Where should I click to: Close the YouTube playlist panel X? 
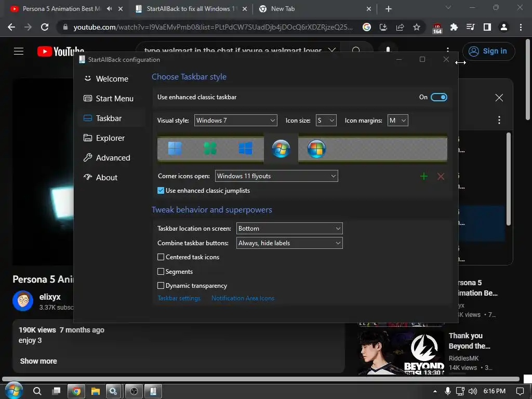499,98
